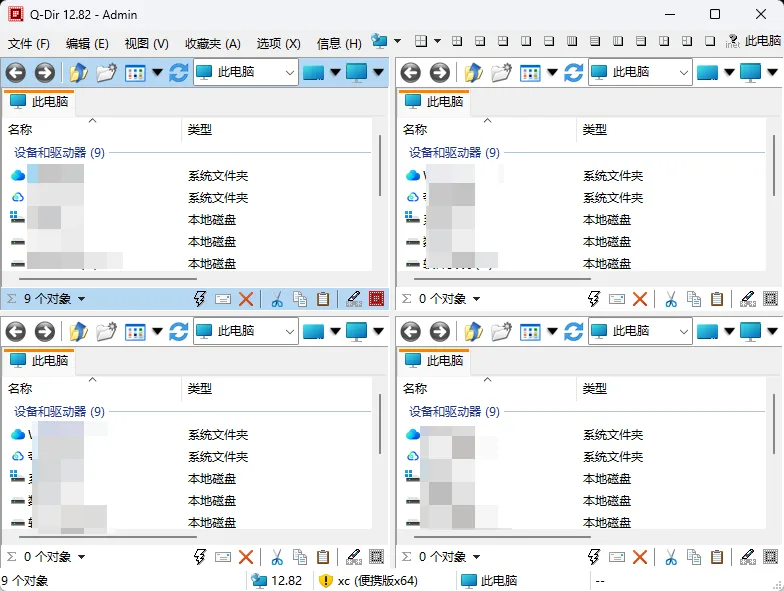Open the 此电脑 address combo in top-right pane

[x=640, y=72]
